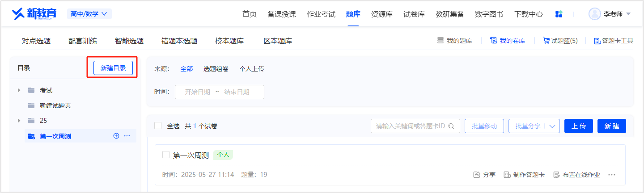The height and width of the screenshot is (193, 644).
Task: Open 我的卷库 icon link
Action: 494,41
